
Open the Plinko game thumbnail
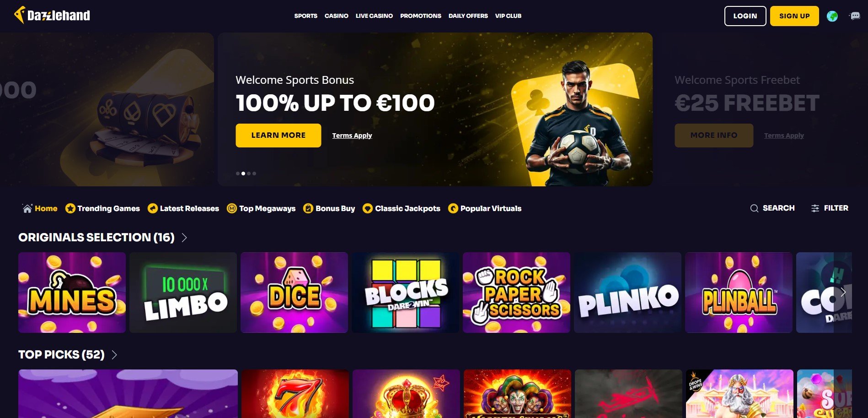627,293
